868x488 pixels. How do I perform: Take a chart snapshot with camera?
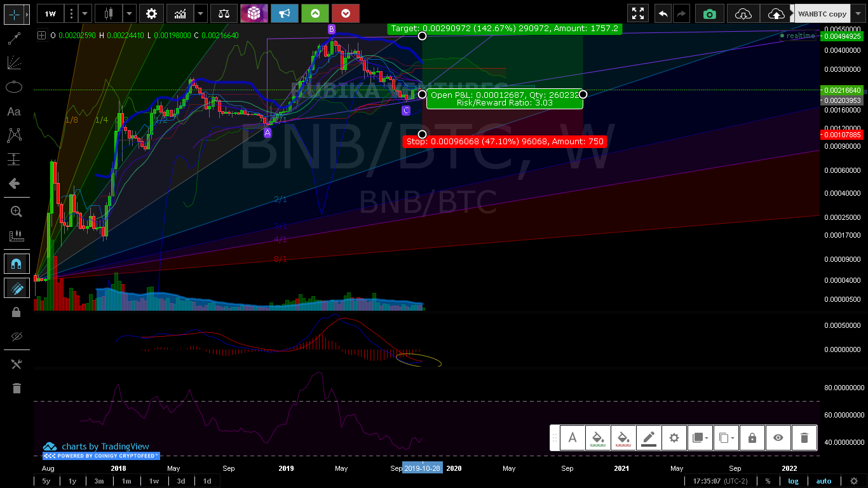click(709, 13)
